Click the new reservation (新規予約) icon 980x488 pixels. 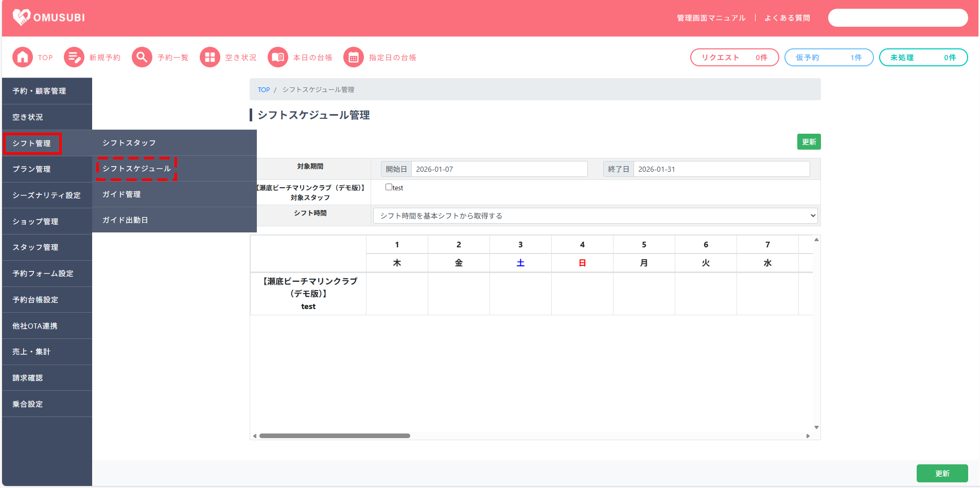pos(74,57)
